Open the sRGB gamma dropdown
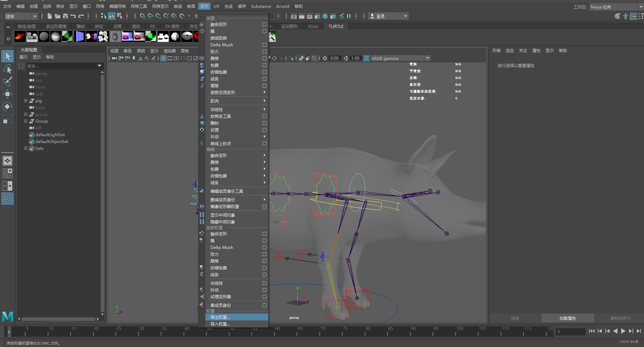The height and width of the screenshot is (347, 644). pyautogui.click(x=427, y=58)
